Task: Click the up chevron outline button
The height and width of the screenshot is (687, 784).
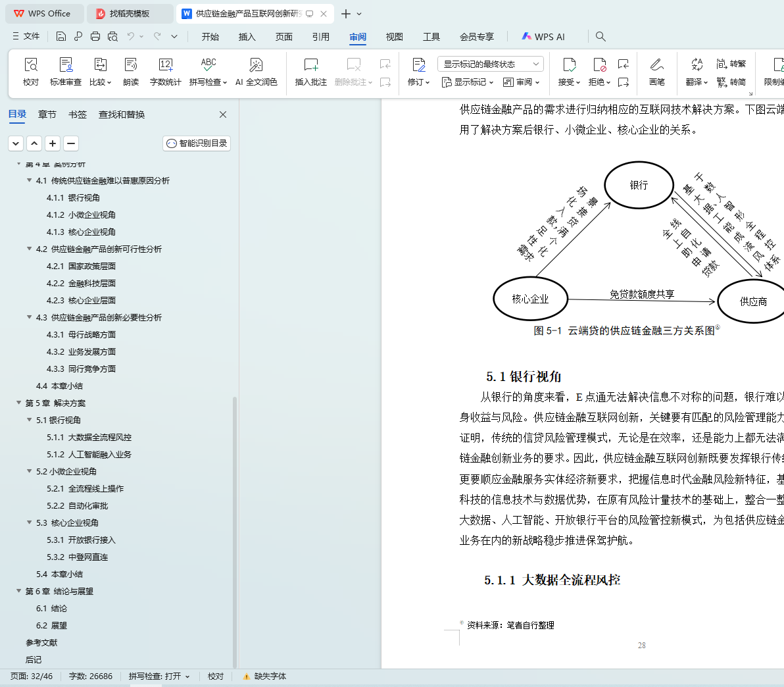Action: click(x=34, y=143)
